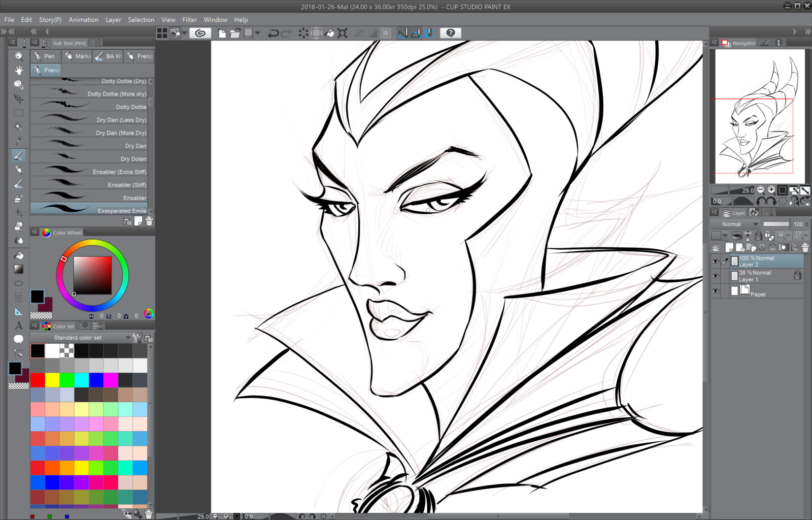Open the help question mark button

click(x=451, y=33)
